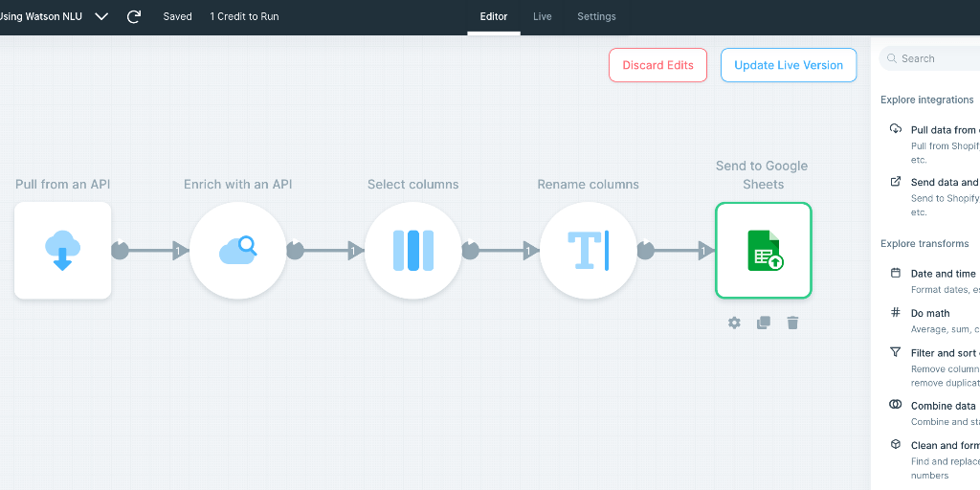Screen dimensions: 980x490
Task: Click the Update Live Version button
Action: 789,65
